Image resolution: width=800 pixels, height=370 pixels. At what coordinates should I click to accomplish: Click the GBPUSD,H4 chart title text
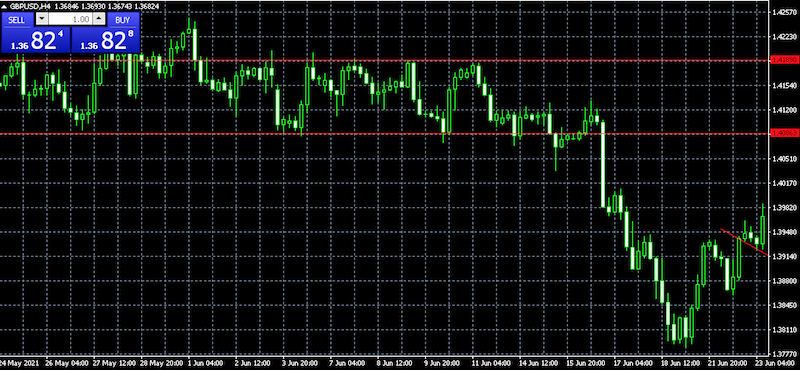point(30,6)
